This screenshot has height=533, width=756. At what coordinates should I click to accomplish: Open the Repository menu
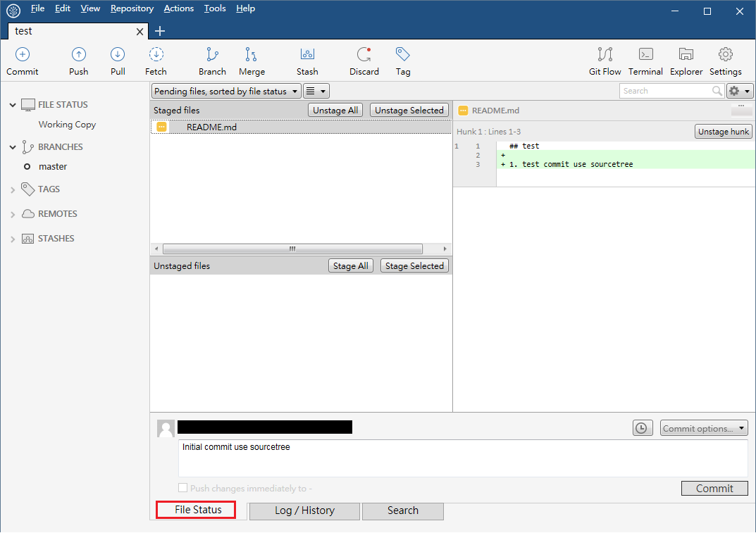132,8
